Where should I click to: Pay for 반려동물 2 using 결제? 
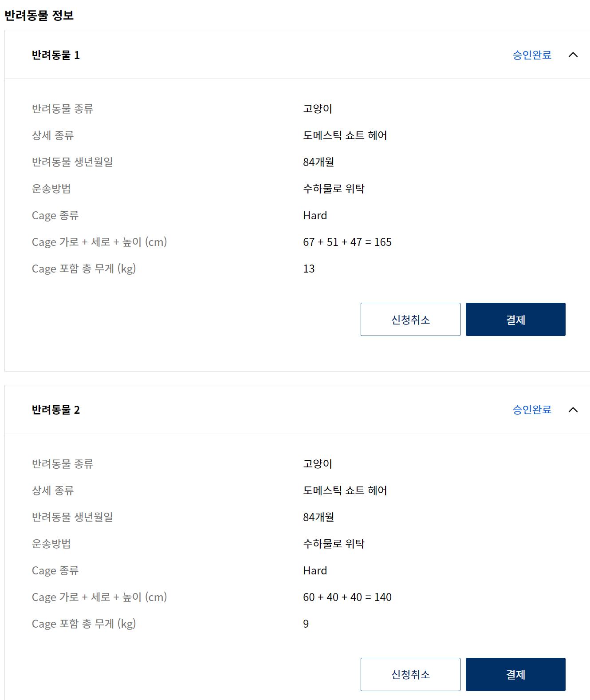tap(515, 674)
